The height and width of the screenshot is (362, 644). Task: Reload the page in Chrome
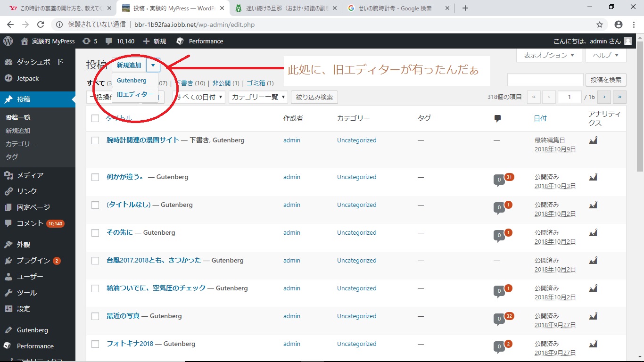tap(41, 25)
